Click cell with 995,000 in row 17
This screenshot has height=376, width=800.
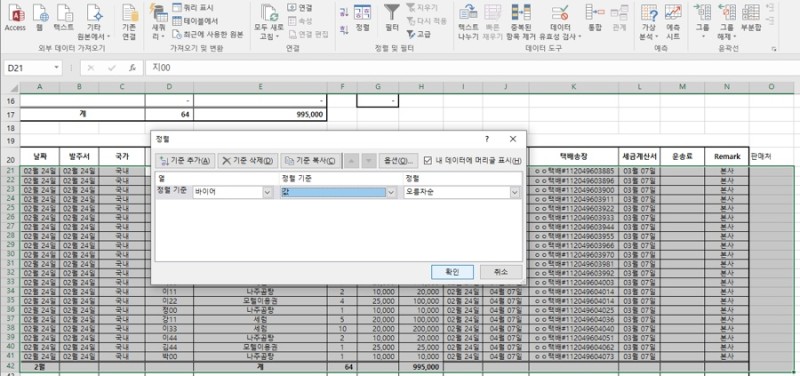point(260,114)
